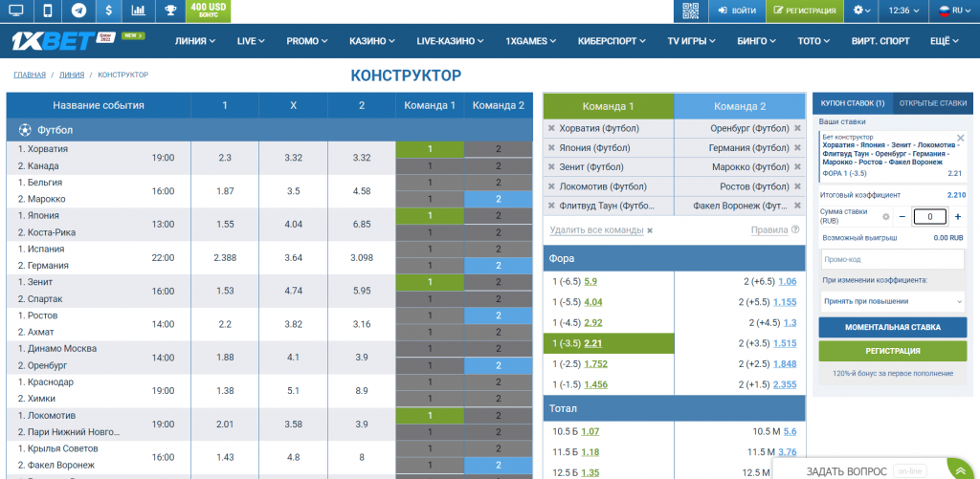Click the МОМЕНТАЛЬНАЯ СТАВКА button
Screen dimensions: 980x479
tap(892, 327)
